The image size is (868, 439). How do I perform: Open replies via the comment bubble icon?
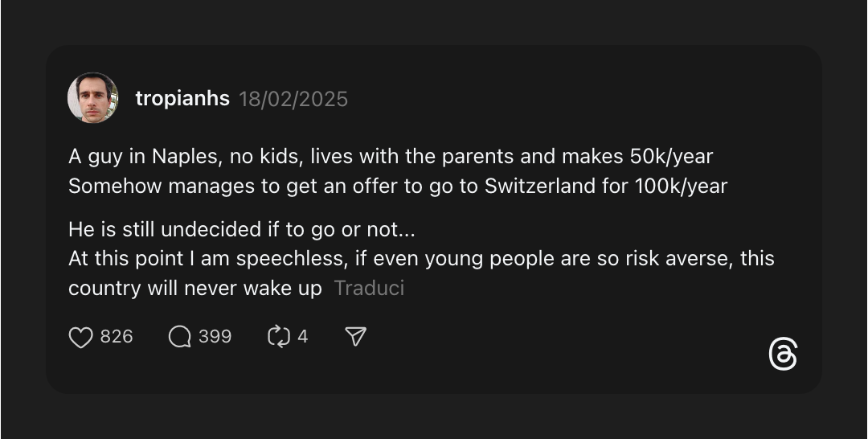[x=180, y=337]
